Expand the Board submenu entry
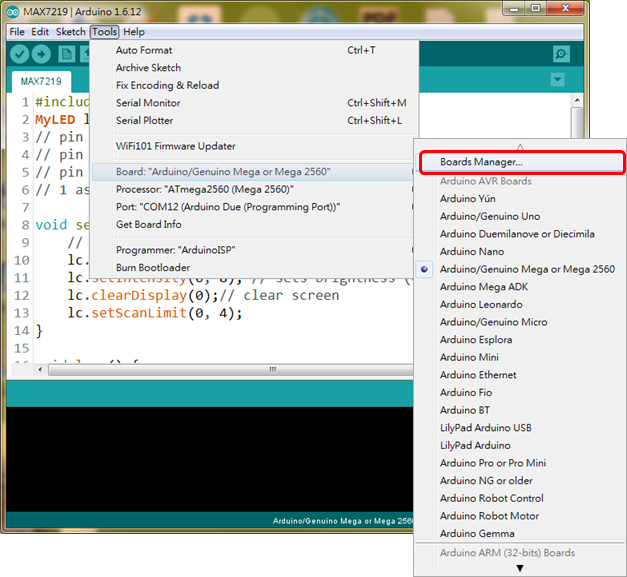The width and height of the screenshot is (627, 577). [x=254, y=172]
